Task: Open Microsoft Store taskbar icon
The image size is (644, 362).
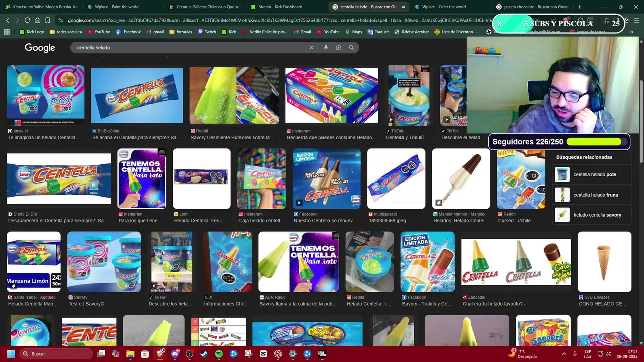Action: [x=145, y=354]
